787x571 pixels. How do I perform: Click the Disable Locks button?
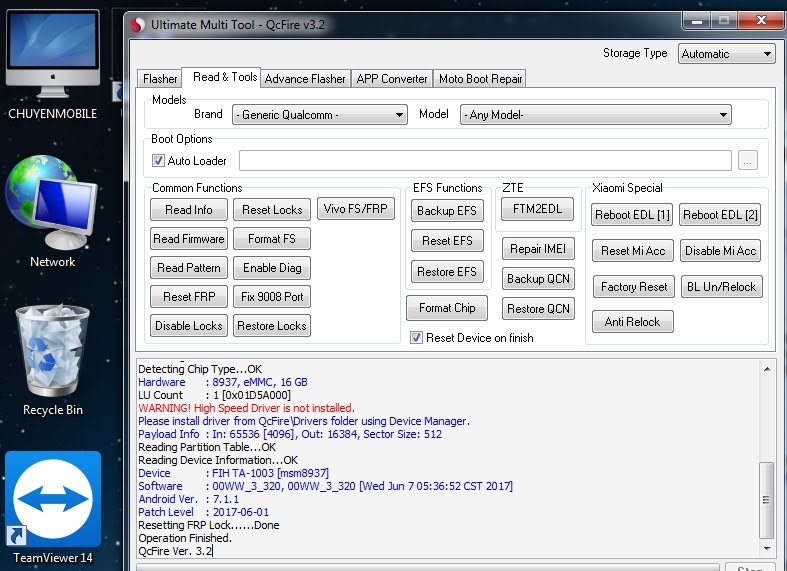189,326
